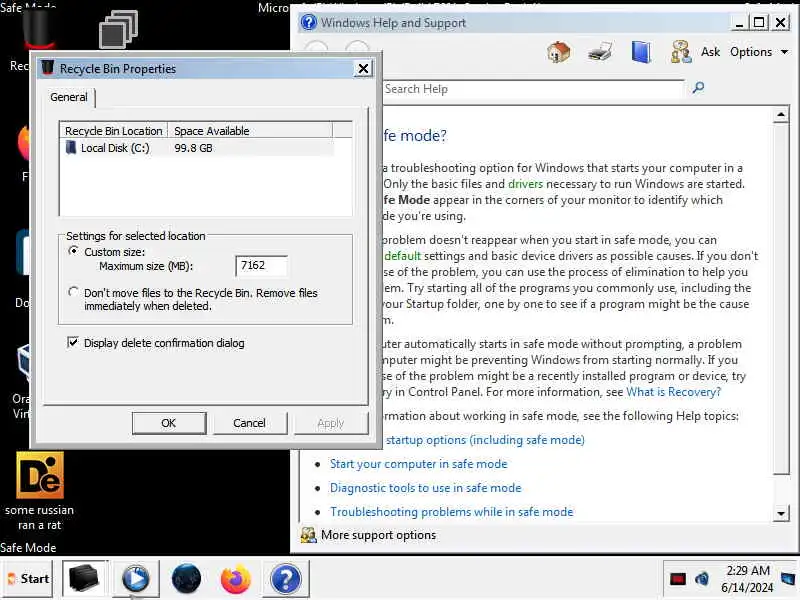This screenshot has width=800, height=600.
Task: Click the stacked windows desktop icon
Action: [x=118, y=30]
